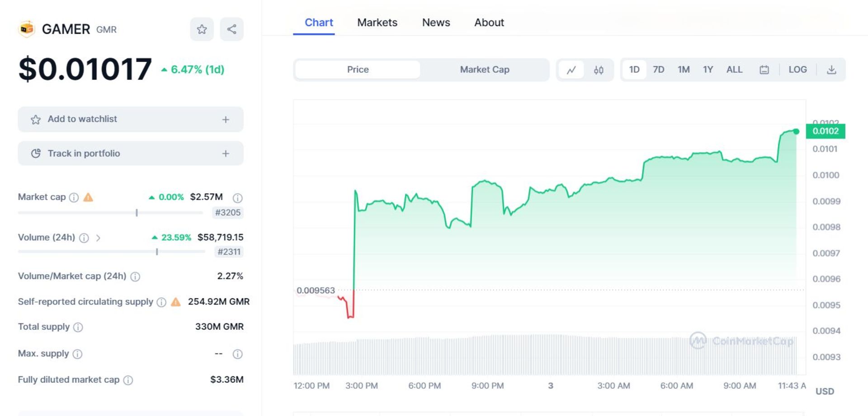Switch to the Markets tab
Image resolution: width=868 pixels, height=416 pixels.
[x=377, y=22]
